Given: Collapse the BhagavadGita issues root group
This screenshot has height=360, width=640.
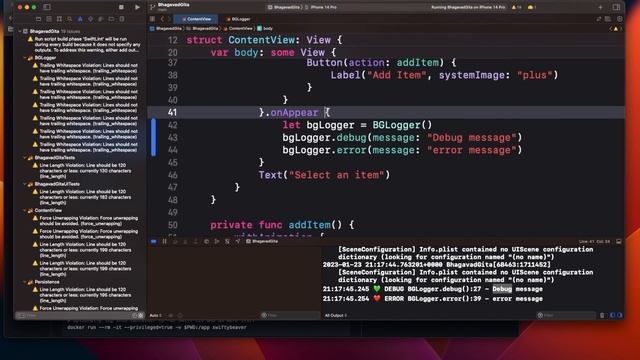Looking at the screenshot, I should coord(20,31).
